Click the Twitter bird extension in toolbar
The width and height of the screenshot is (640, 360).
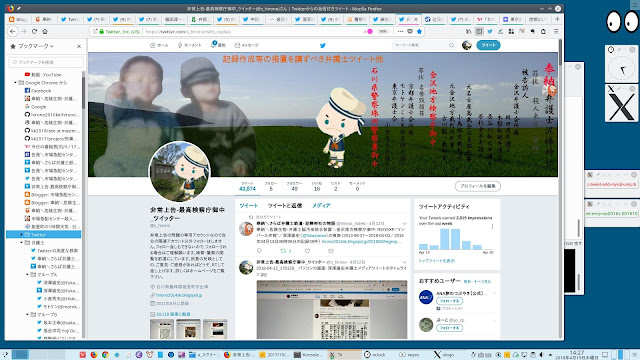(x=490, y=31)
